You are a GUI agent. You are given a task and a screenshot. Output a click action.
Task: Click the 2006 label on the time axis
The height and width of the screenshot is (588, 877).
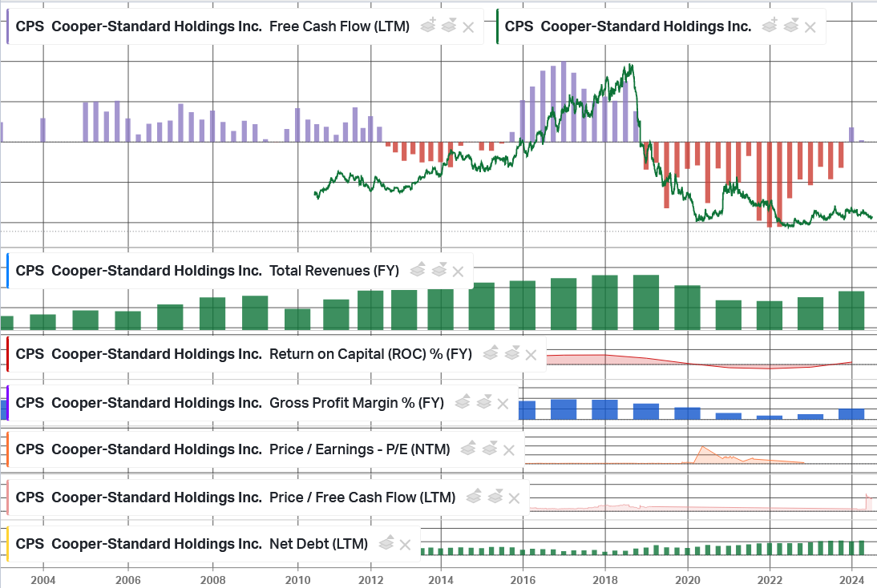[128, 580]
